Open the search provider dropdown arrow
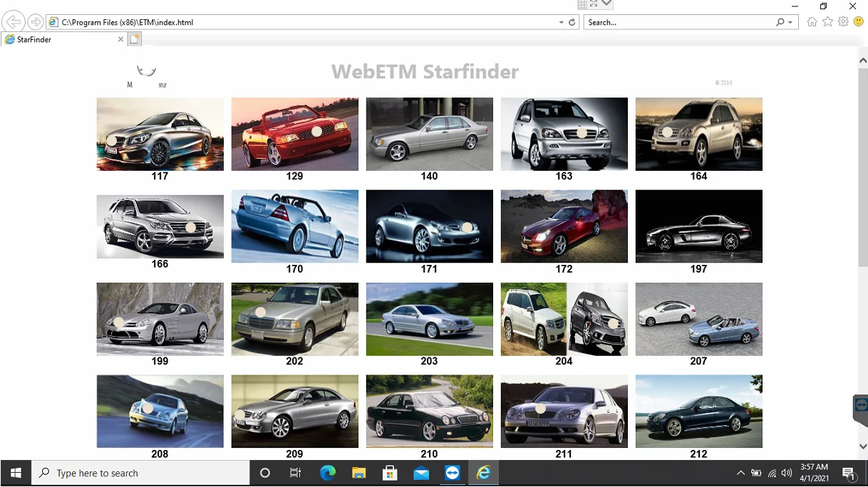The height and width of the screenshot is (487, 868). [790, 22]
